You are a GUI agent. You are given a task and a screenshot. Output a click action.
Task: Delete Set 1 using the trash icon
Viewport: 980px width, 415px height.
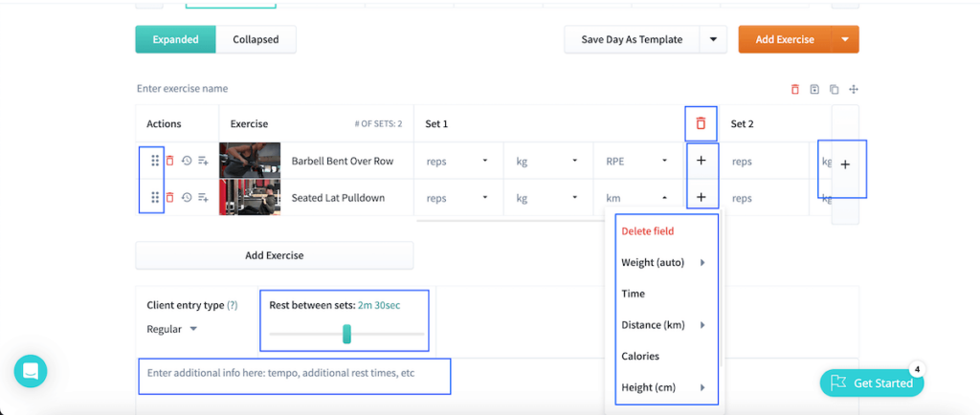pos(701,123)
